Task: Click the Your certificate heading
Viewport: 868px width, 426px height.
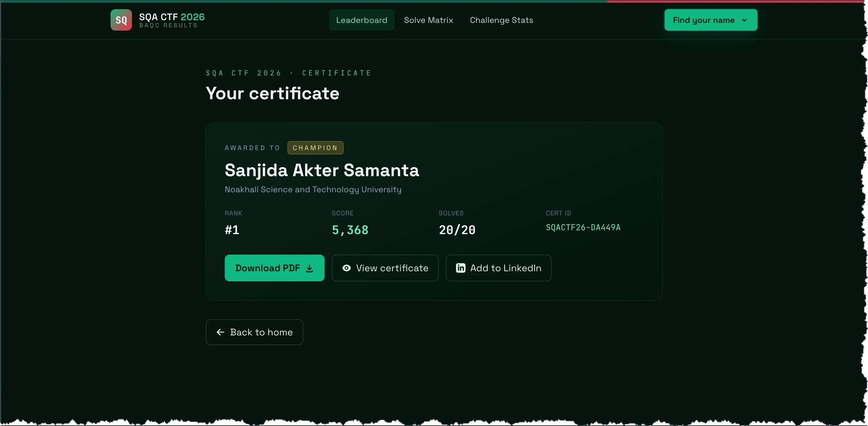Action: [273, 93]
